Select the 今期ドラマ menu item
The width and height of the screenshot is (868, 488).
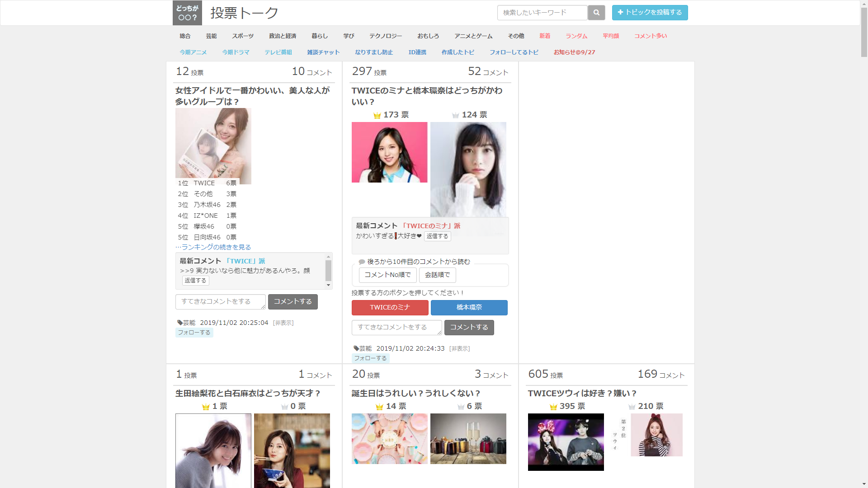[x=236, y=52]
